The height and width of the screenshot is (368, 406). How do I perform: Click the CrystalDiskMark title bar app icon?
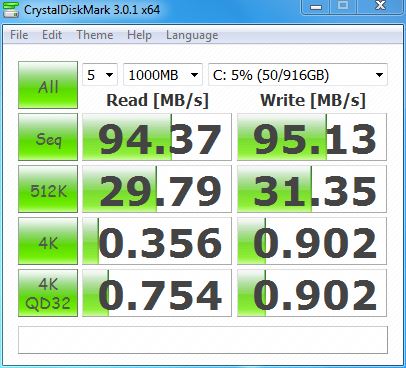click(x=11, y=9)
